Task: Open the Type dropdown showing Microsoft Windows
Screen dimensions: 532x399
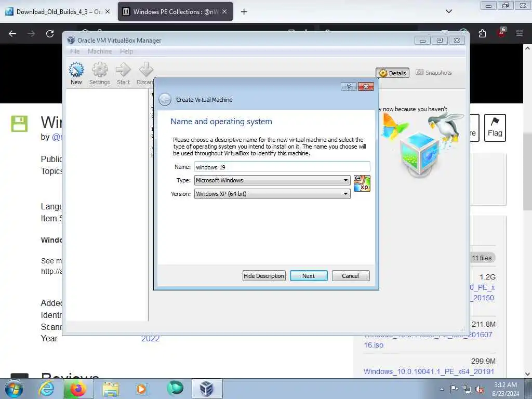Action: pyautogui.click(x=272, y=180)
